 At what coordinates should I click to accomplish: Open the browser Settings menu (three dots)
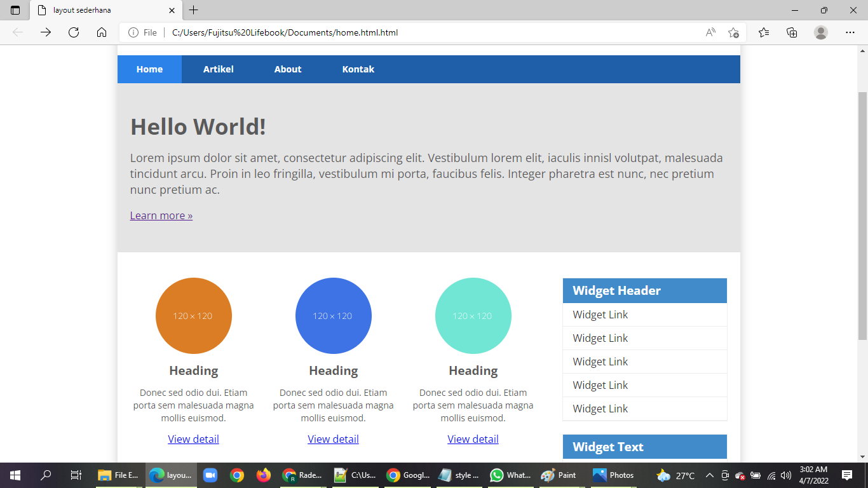click(850, 32)
